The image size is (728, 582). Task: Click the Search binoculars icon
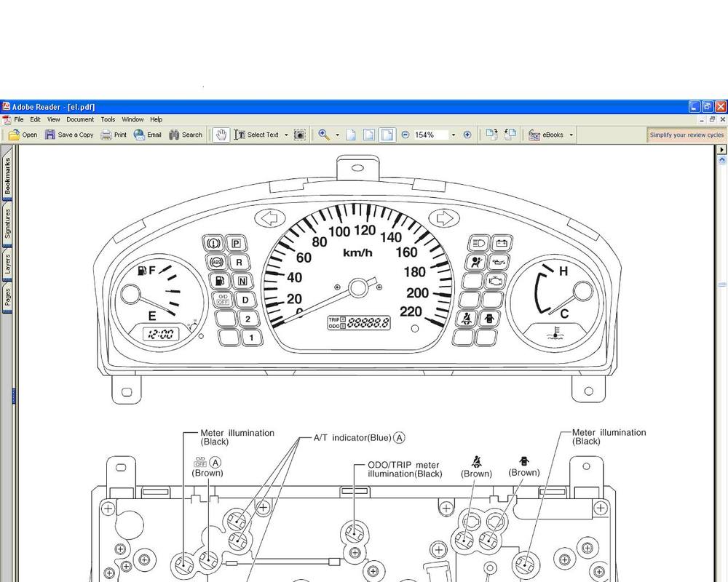tap(174, 135)
